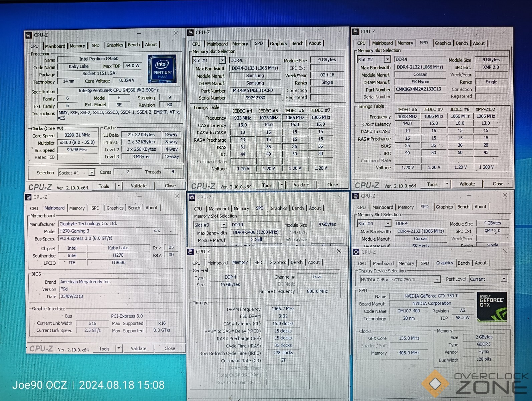Click the title bar icon of the Slot #1 SPD window

click(191, 33)
